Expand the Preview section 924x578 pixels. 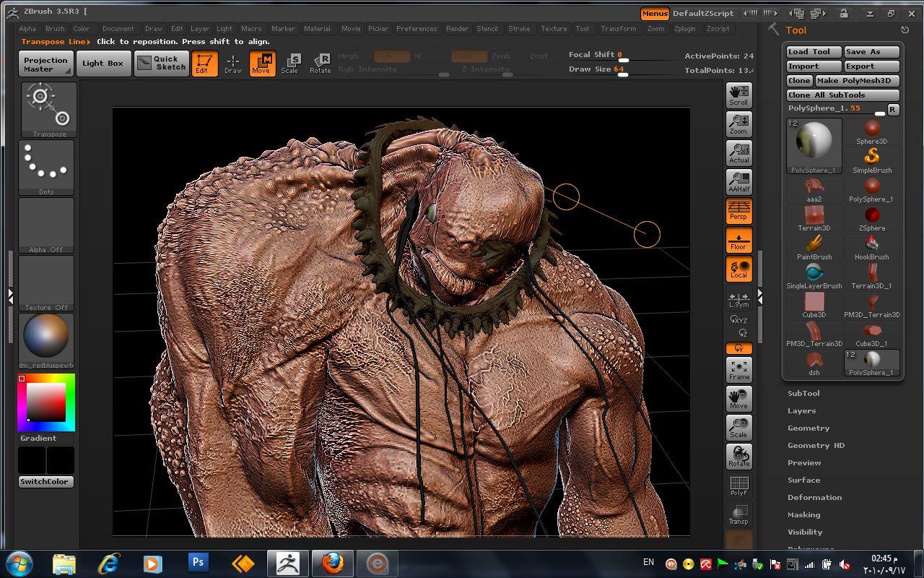tap(804, 462)
